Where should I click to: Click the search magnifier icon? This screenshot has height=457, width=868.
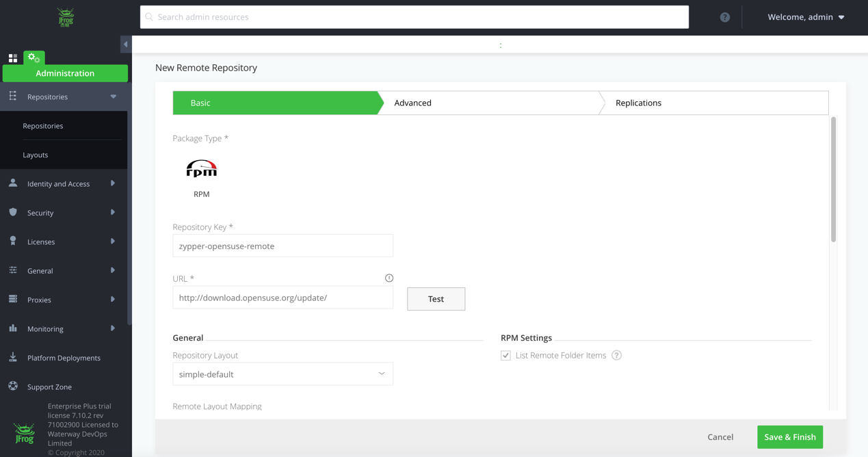point(149,17)
